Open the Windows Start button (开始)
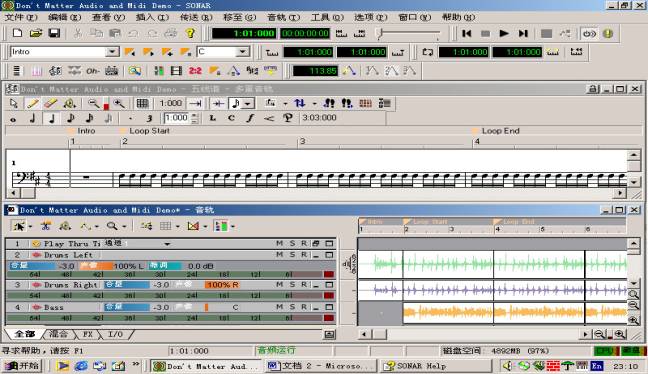This screenshot has width=648, height=374. pyautogui.click(x=24, y=366)
